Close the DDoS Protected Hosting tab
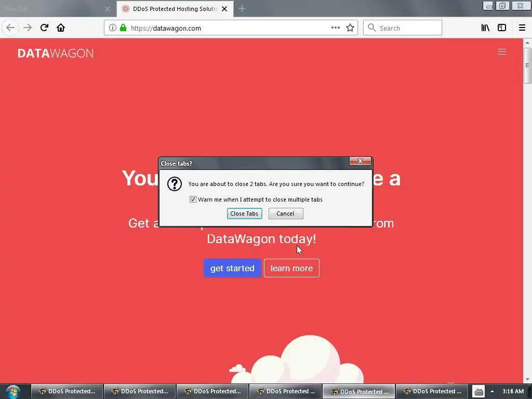The image size is (532, 399). coord(224,9)
